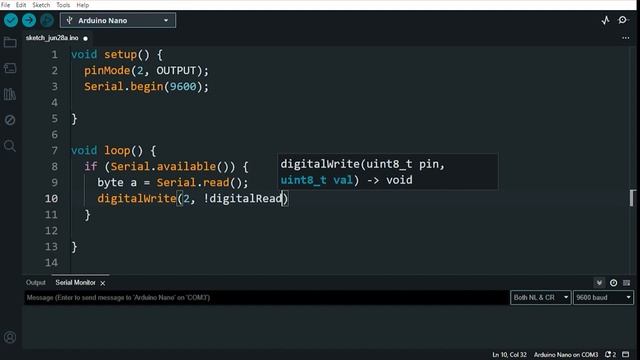Click 'void setup' on line 1
The width and height of the screenshot is (640, 360).
coord(104,55)
